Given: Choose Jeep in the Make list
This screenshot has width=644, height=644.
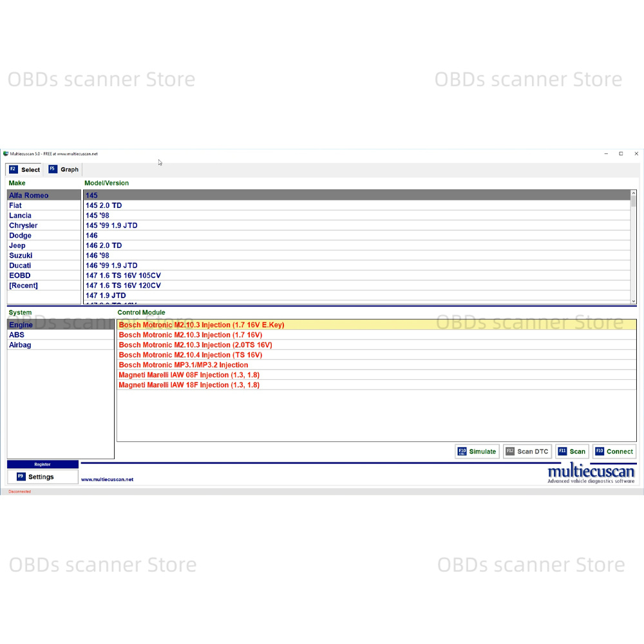Looking at the screenshot, I should (x=44, y=245).
